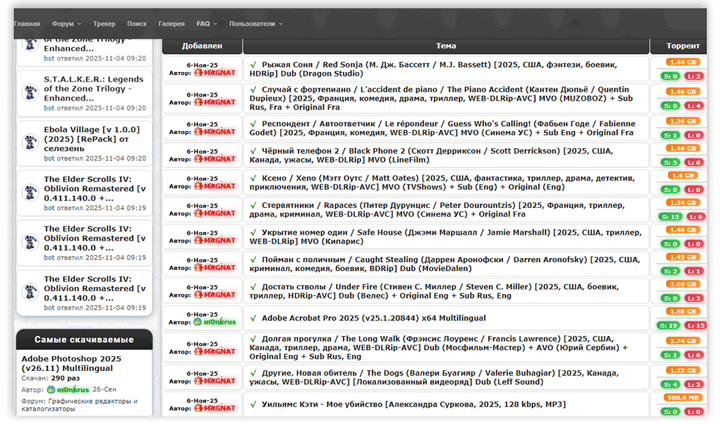720x424 pixels.
Task: Open The Long Walk topic
Action: coord(439,348)
